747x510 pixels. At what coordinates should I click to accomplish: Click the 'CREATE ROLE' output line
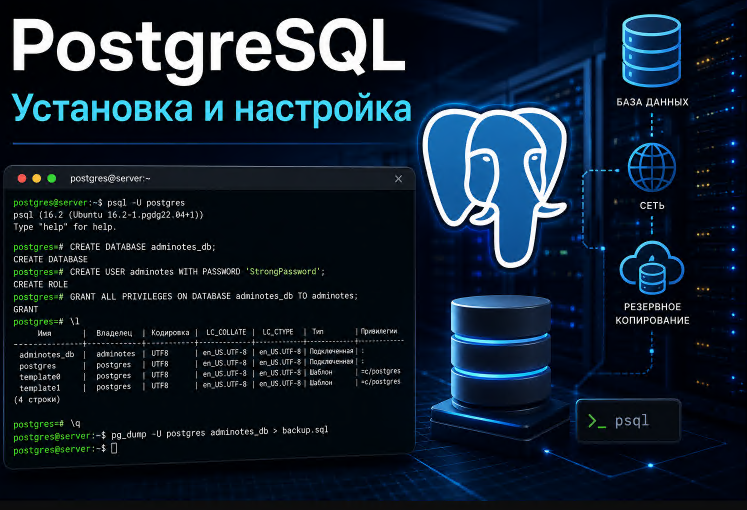[x=40, y=284]
